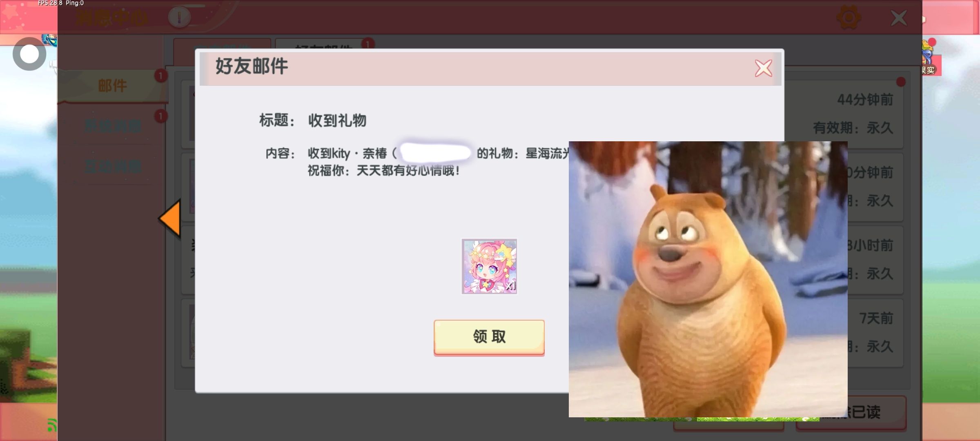Screen dimensions: 980x441
Task: Click the green wifi signal icon
Action: pos(51,425)
